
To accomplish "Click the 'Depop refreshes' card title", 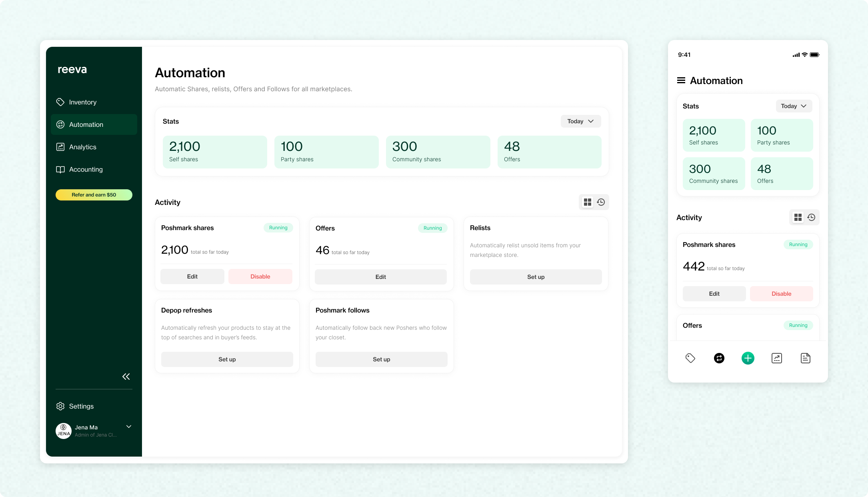I will pyautogui.click(x=186, y=310).
